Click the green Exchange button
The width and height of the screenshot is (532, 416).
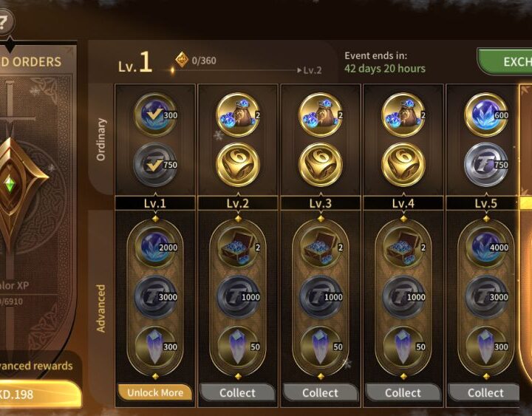point(505,61)
